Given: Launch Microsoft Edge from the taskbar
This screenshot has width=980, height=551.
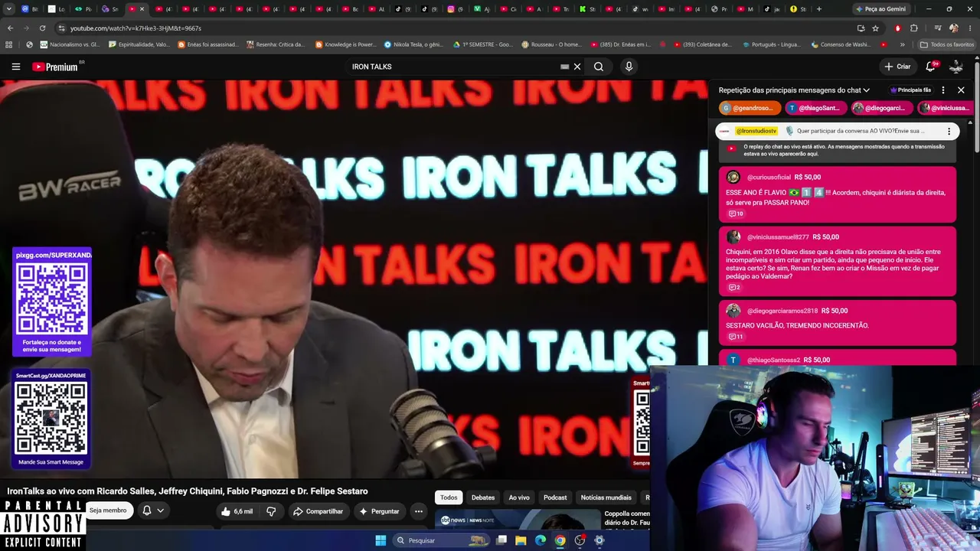Looking at the screenshot, I should (x=541, y=540).
